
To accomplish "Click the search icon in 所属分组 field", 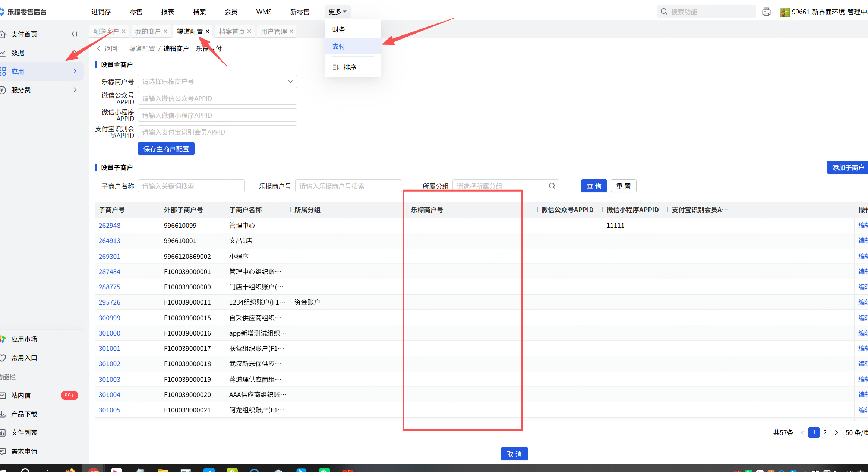I will point(552,186).
